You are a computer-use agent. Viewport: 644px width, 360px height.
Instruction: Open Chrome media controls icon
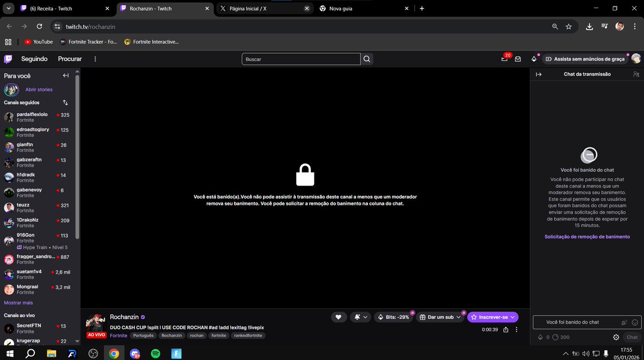tap(605, 26)
